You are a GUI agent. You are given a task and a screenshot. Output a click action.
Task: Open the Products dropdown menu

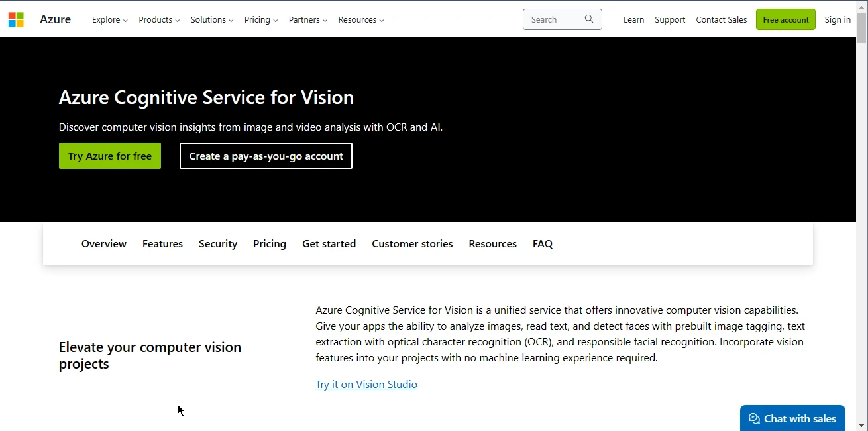tap(159, 20)
